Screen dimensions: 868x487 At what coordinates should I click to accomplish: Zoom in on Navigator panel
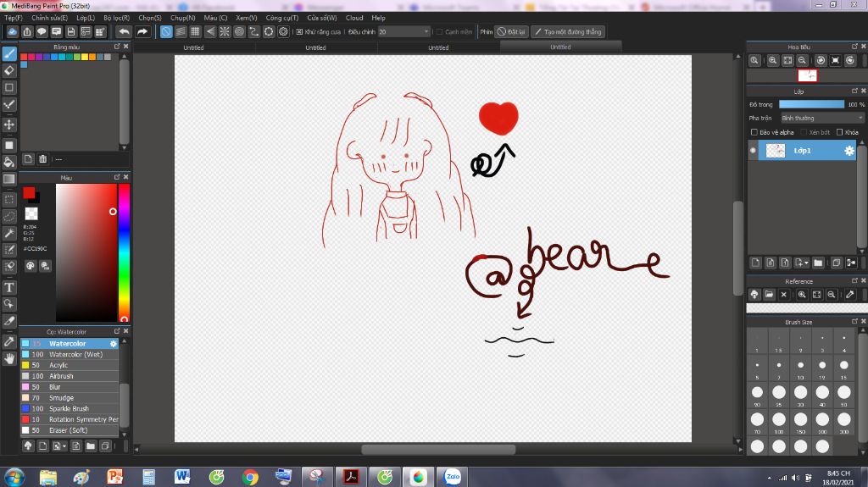tap(772, 60)
